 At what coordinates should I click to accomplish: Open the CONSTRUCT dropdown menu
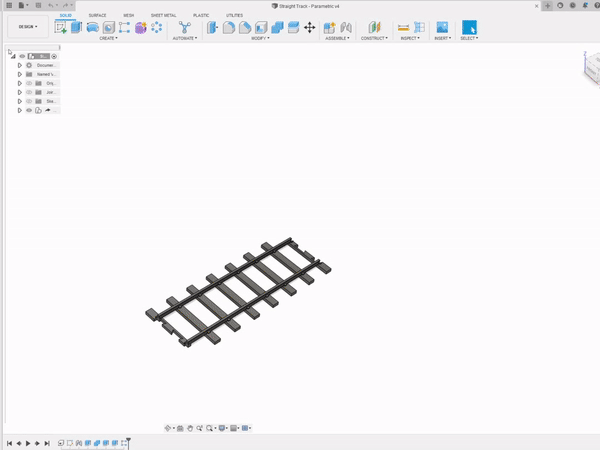click(x=374, y=38)
